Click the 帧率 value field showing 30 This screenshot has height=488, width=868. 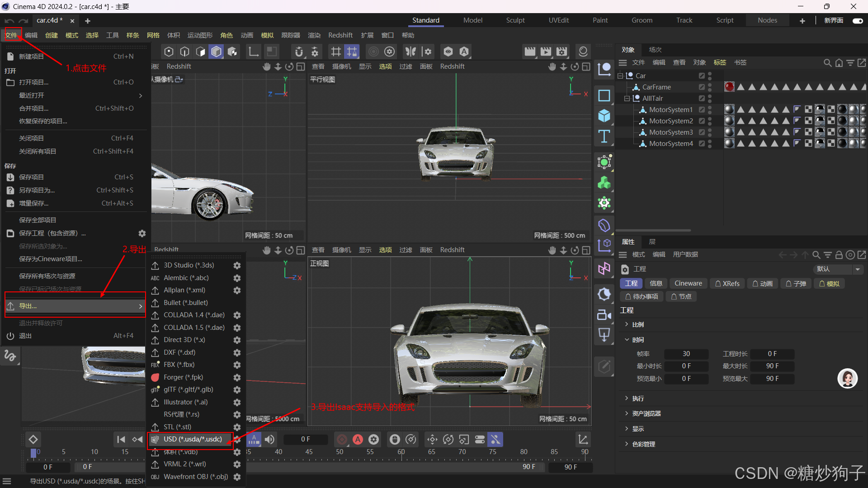tap(686, 354)
